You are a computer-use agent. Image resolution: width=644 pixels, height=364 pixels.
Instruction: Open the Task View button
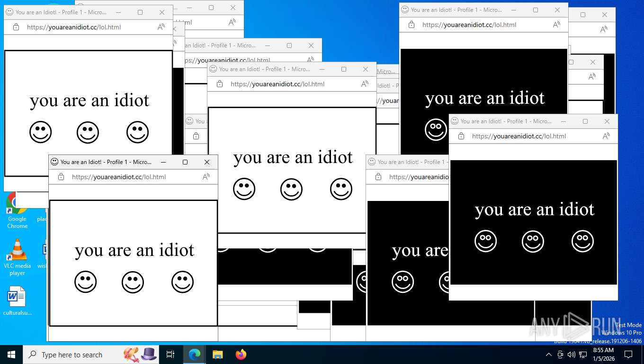click(170, 355)
